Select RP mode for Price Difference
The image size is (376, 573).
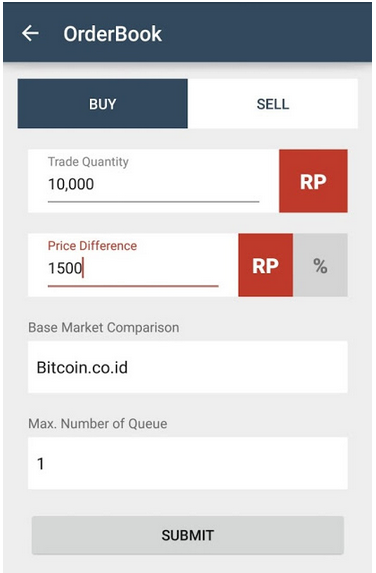coord(266,265)
